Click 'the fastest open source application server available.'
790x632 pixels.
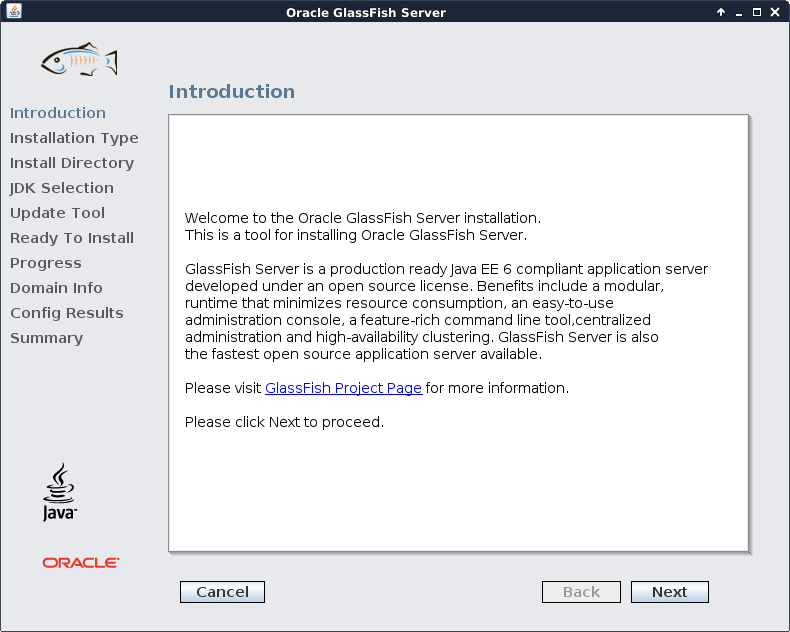[363, 354]
